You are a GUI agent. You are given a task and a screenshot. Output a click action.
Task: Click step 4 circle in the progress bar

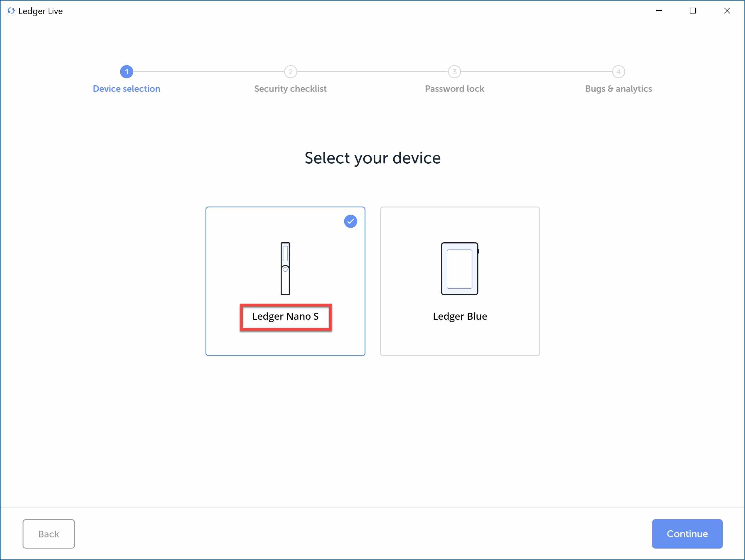618,72
